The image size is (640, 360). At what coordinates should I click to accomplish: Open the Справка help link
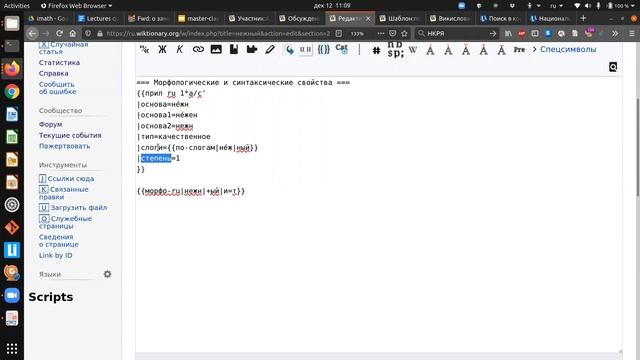pos(53,73)
